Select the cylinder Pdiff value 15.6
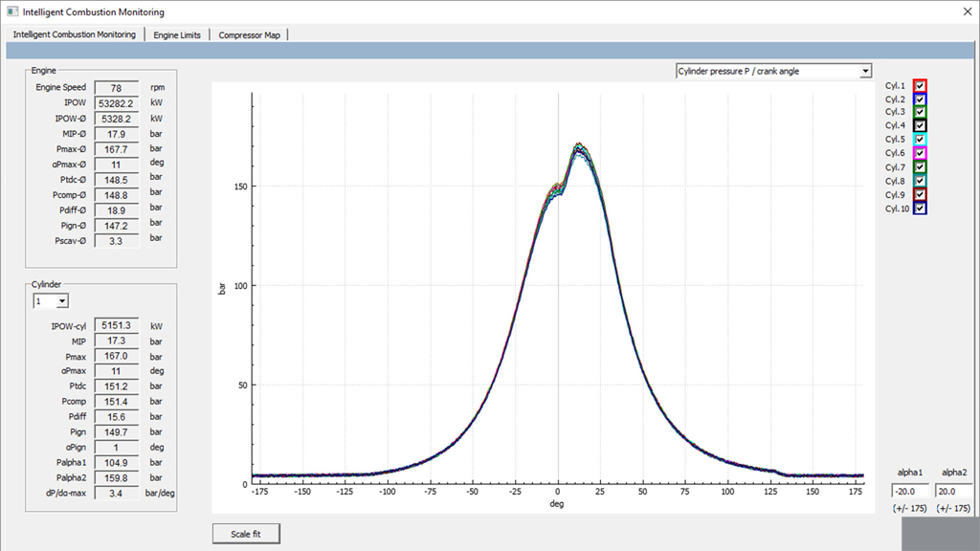Viewport: 980px width, 551px height. (116, 417)
